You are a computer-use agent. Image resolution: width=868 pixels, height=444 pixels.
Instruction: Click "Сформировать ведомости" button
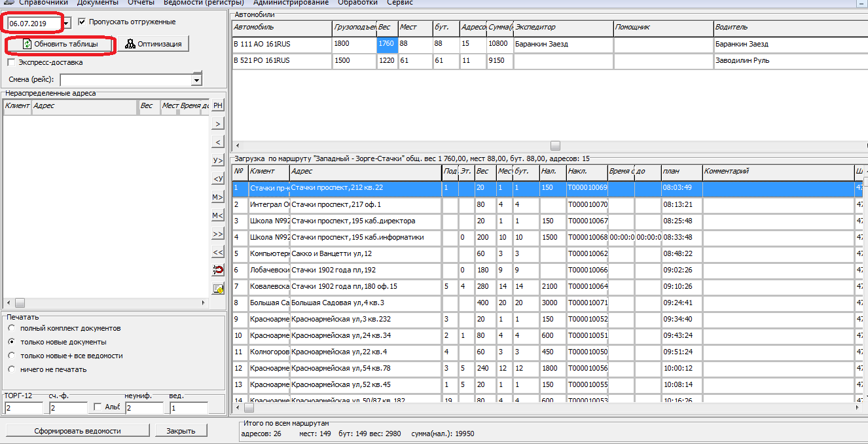(78, 431)
